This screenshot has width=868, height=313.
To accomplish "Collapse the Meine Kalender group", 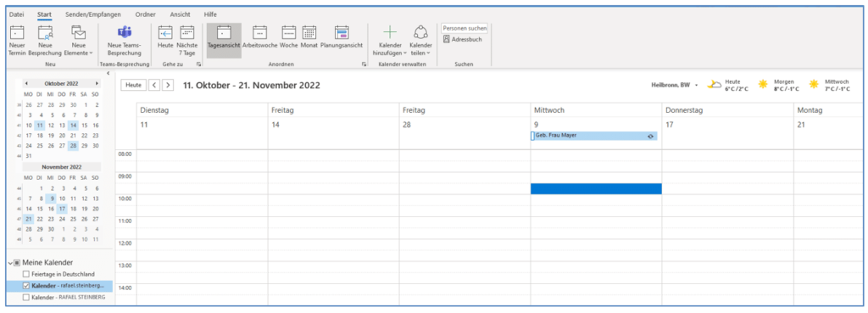I will [x=10, y=263].
